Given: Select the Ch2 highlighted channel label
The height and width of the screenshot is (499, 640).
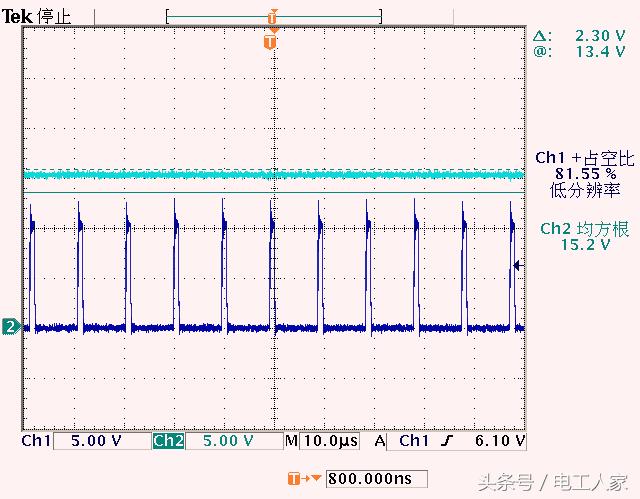Looking at the screenshot, I should tap(168, 441).
